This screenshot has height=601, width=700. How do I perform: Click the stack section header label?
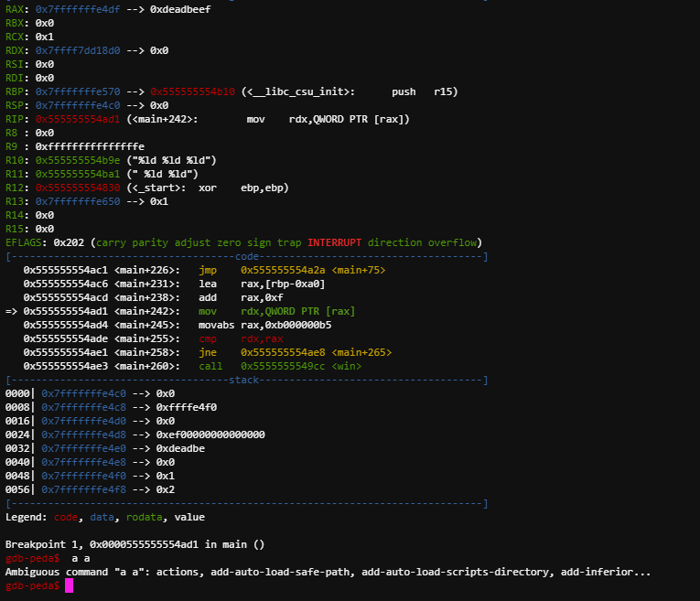(243, 381)
